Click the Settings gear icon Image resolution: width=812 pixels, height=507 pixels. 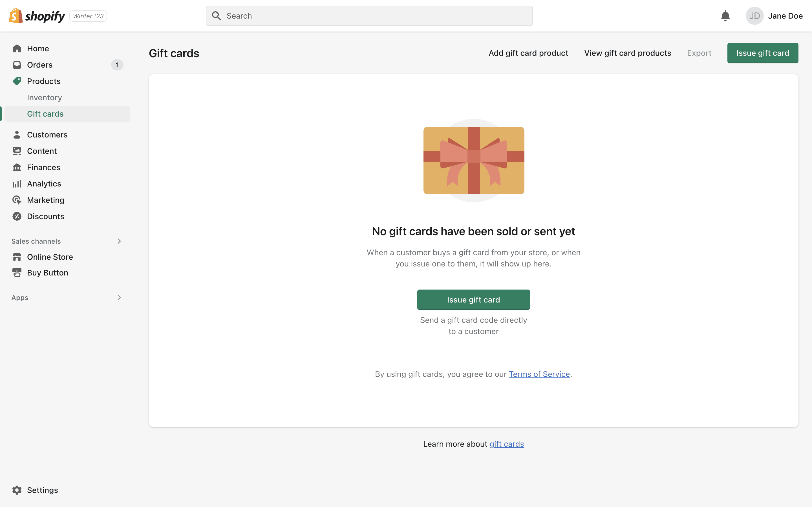pyautogui.click(x=17, y=490)
